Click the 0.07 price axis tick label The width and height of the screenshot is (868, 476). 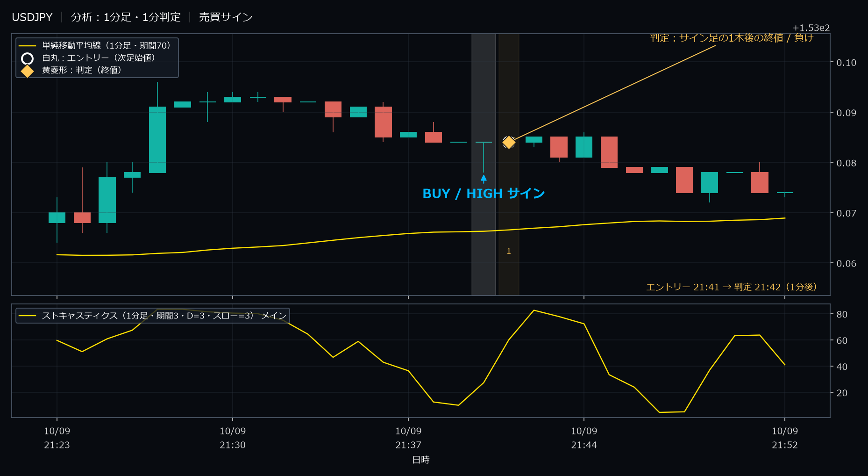pos(847,213)
